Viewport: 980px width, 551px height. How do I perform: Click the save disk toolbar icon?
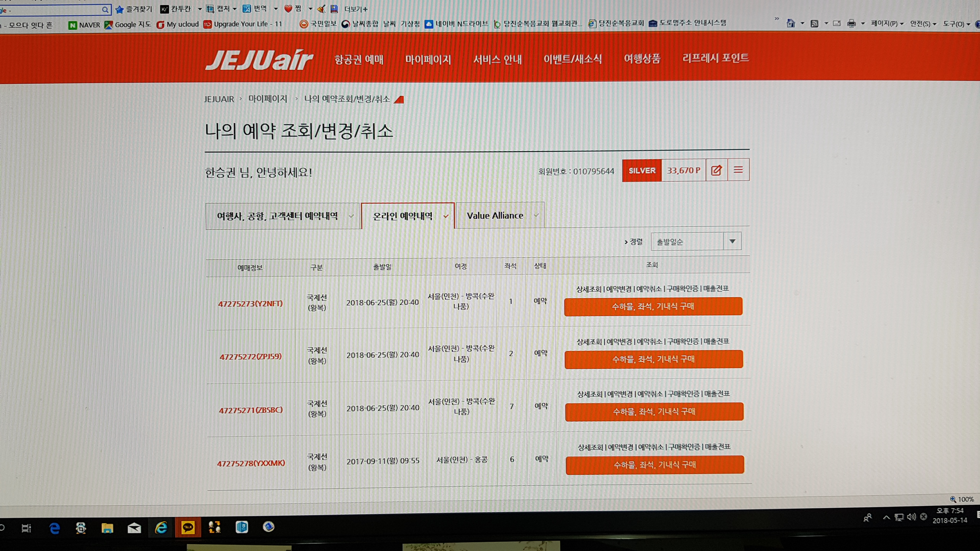pos(334,9)
